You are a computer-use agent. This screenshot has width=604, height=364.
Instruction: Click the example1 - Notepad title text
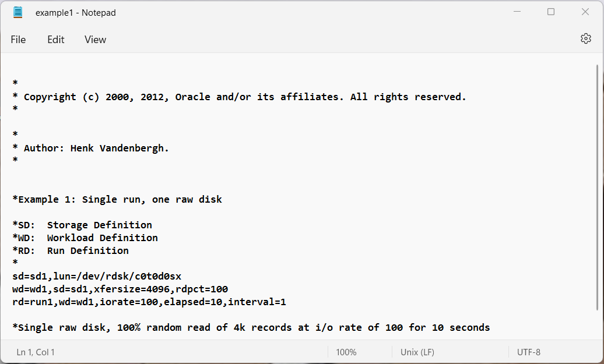pos(76,13)
